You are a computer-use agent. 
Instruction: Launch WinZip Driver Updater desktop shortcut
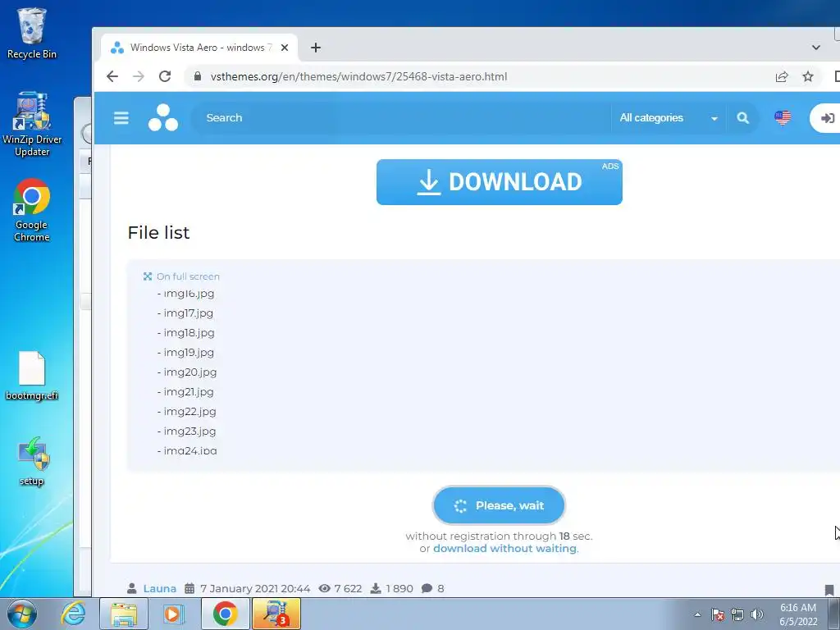tap(32, 125)
